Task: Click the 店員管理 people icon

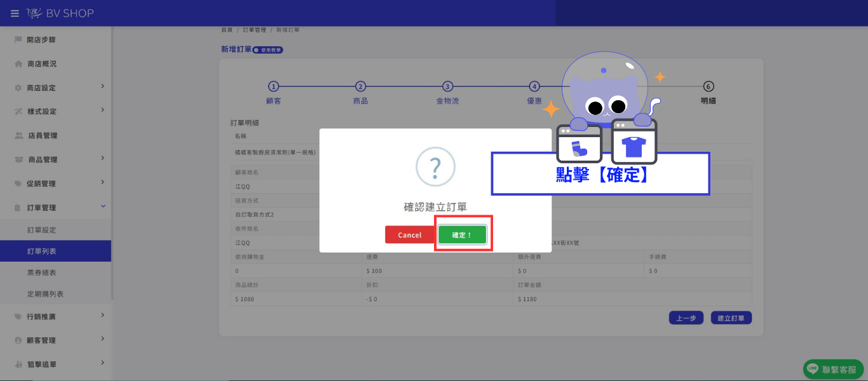Action: coord(18,136)
